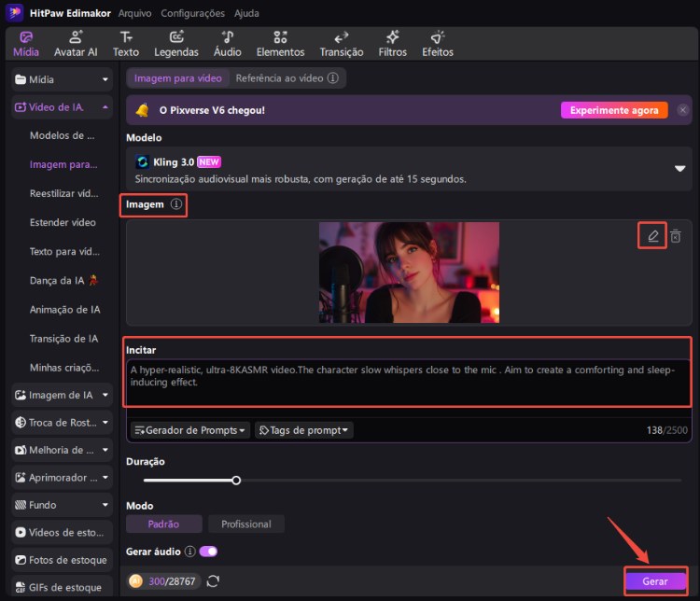Click the Experimente agora button
Image resolution: width=700 pixels, height=601 pixels.
pyautogui.click(x=614, y=110)
